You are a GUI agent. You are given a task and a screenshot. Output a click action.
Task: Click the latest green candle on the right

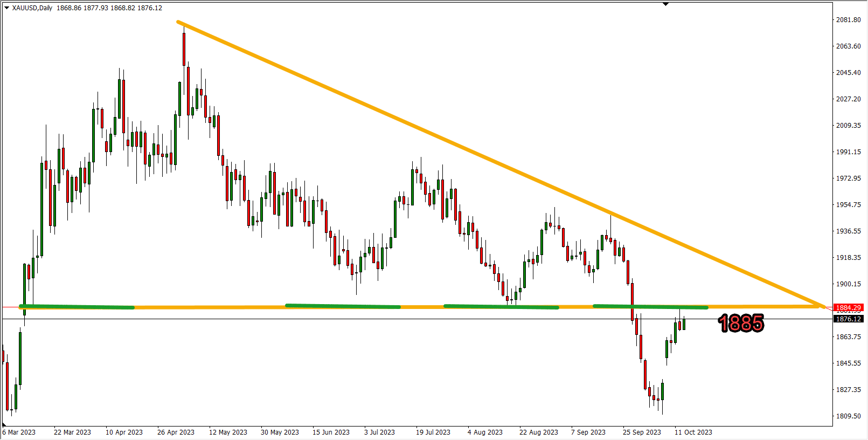[x=684, y=324]
